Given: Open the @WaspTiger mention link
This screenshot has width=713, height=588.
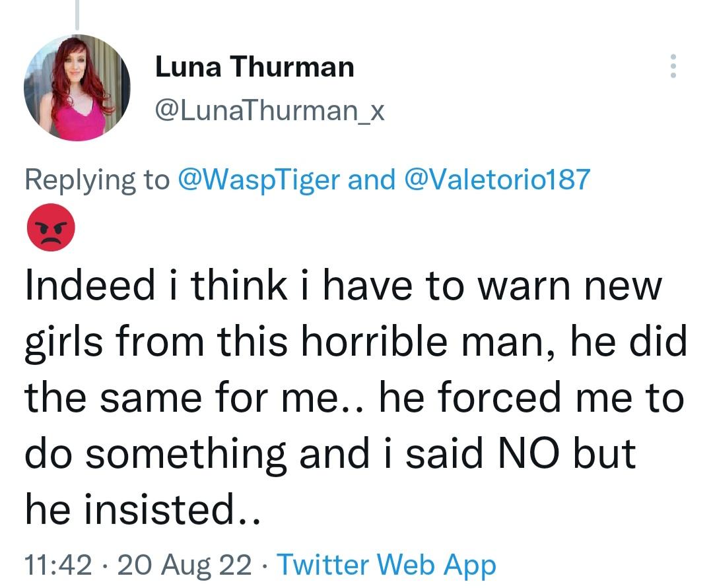Looking at the screenshot, I should point(259,179).
